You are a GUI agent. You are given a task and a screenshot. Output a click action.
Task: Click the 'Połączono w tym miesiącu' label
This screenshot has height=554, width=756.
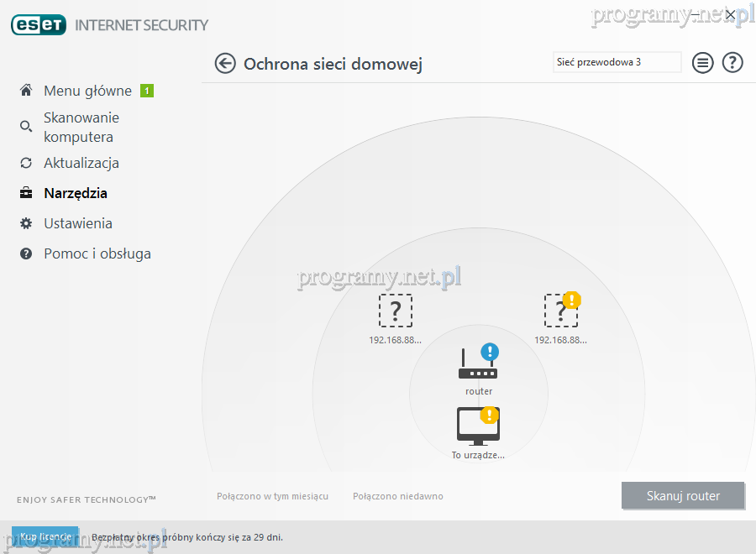272,496
